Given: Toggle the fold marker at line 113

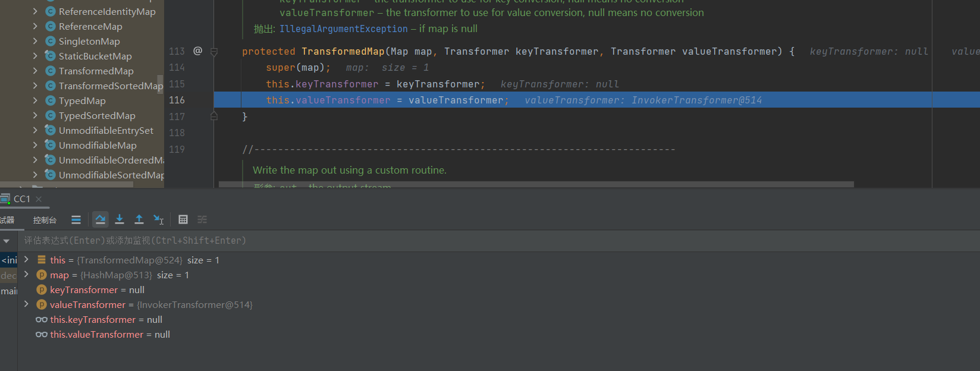Looking at the screenshot, I should [214, 52].
